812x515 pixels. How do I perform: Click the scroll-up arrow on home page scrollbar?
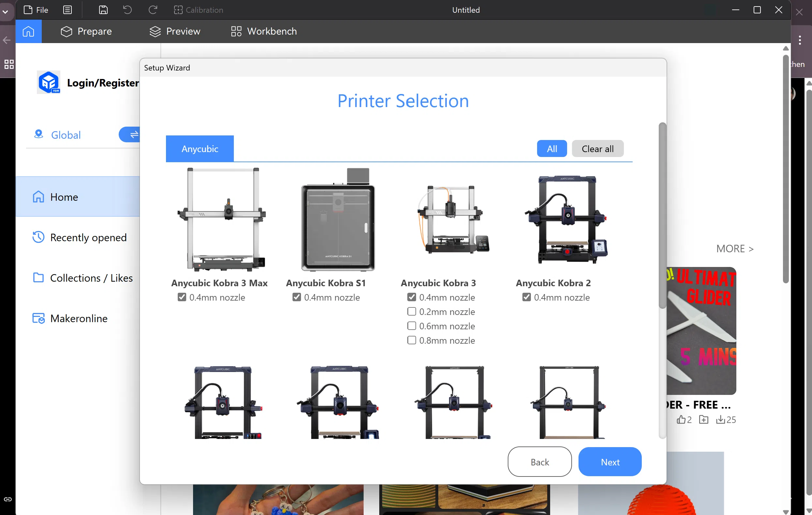[786, 48]
